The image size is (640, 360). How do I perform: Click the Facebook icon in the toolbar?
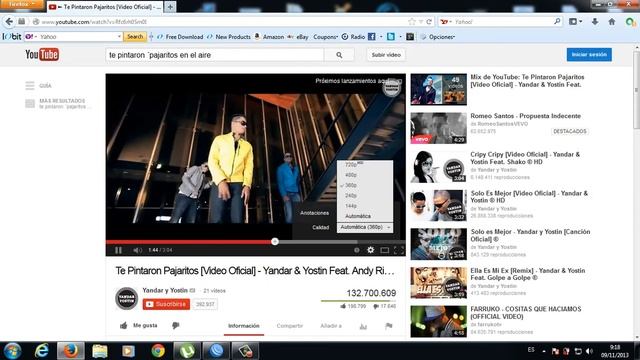[371, 37]
